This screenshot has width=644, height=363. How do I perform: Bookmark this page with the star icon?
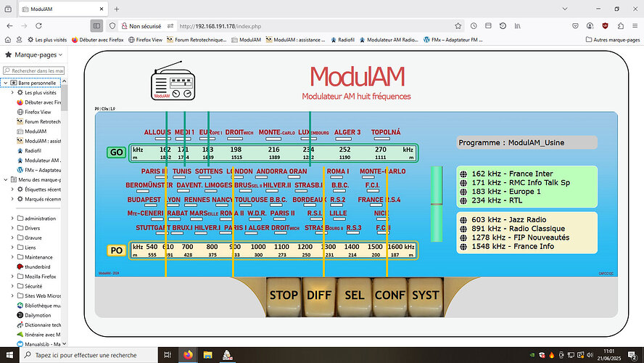[458, 26]
